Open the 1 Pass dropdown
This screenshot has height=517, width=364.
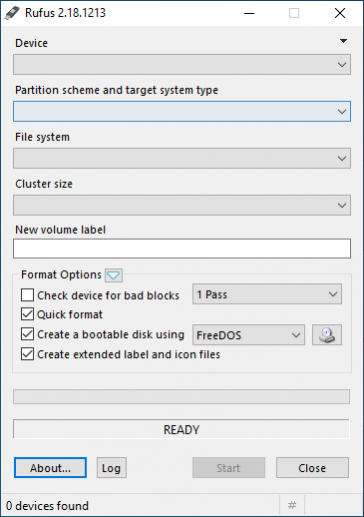tap(267, 294)
